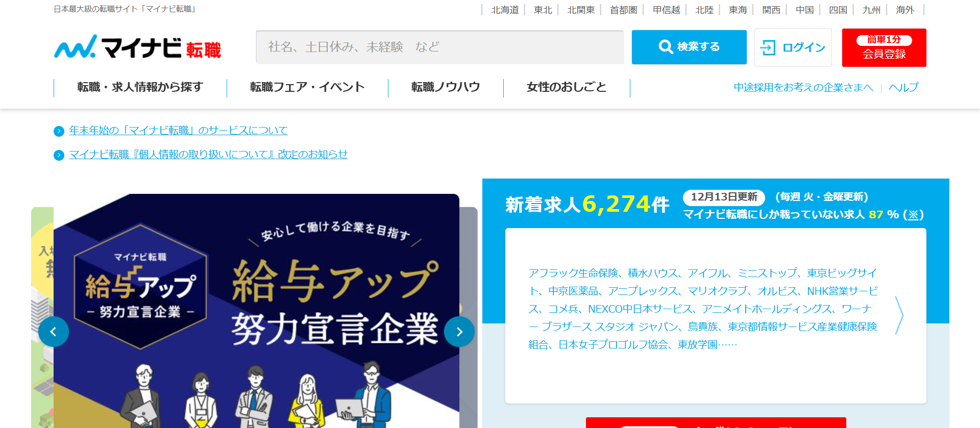980x428 pixels.
Task: Click the (※) footnote link
Action: click(913, 215)
